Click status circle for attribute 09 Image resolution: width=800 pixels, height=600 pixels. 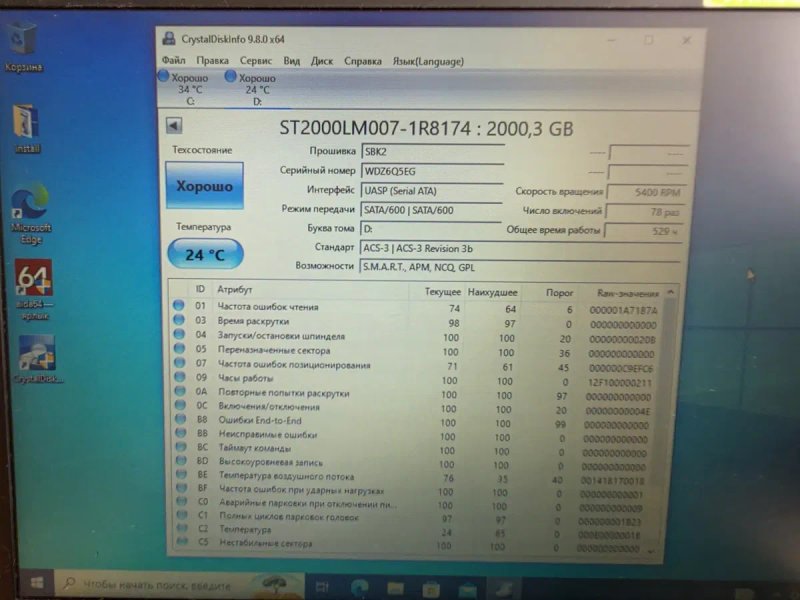point(180,377)
